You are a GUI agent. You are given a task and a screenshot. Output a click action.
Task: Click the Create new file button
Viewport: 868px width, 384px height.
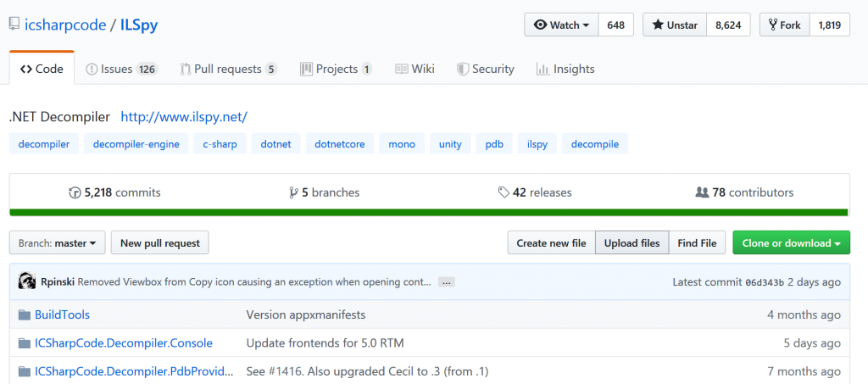(551, 243)
